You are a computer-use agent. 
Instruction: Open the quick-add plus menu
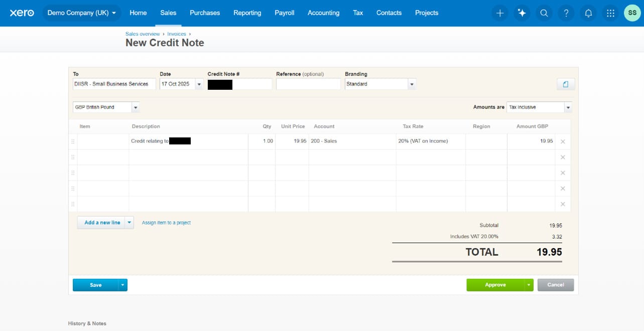click(x=499, y=13)
